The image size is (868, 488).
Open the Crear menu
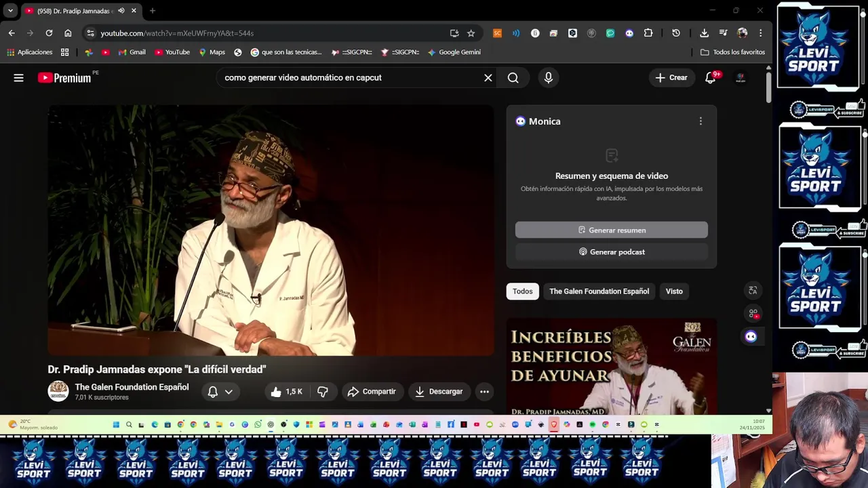tap(671, 78)
